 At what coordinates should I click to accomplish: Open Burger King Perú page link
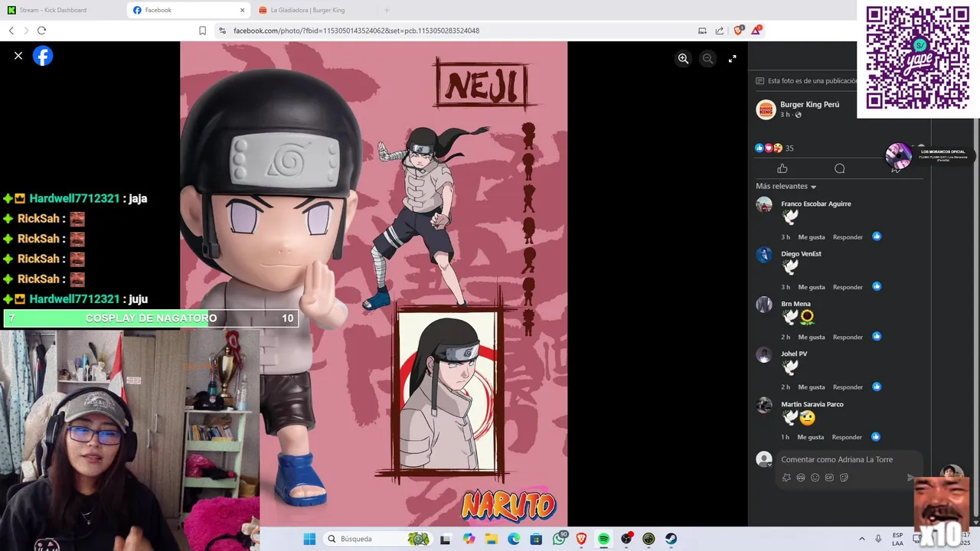tap(809, 104)
